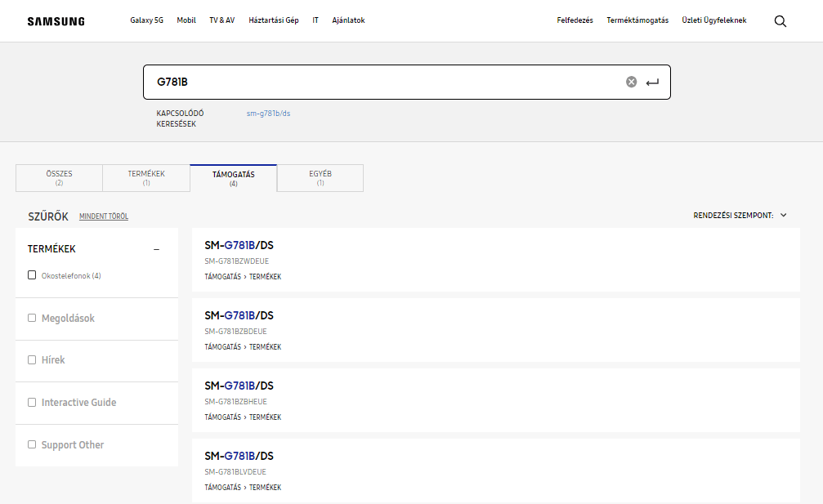
Task: Switch to the Összes tab
Action: (59, 177)
